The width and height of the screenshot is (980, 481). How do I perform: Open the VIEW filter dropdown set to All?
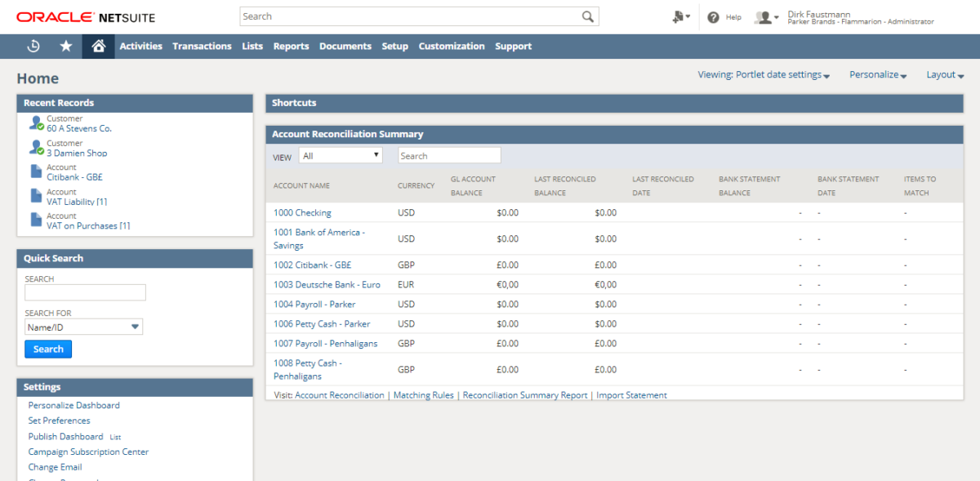pos(341,155)
